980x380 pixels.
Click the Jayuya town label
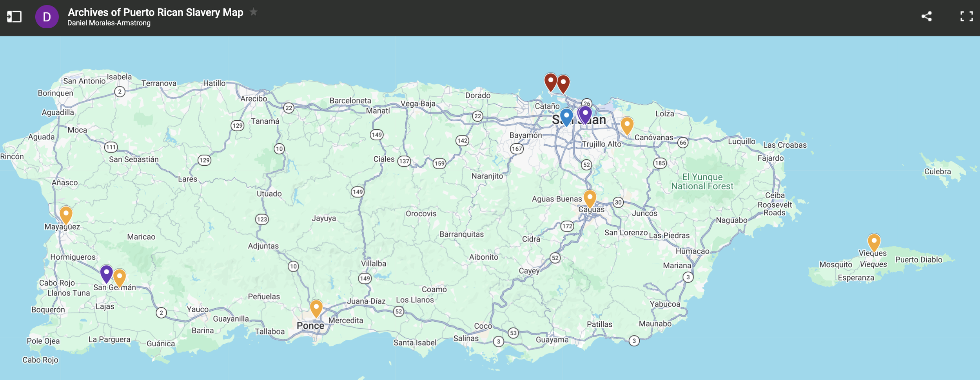coord(324,218)
